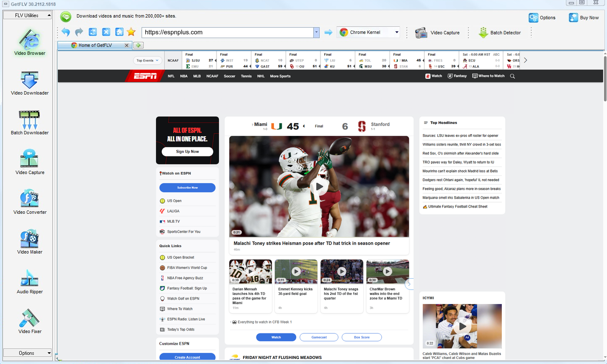Play the Malachi Toney main video
Image resolution: width=607 pixels, height=364 pixels.
tap(319, 187)
